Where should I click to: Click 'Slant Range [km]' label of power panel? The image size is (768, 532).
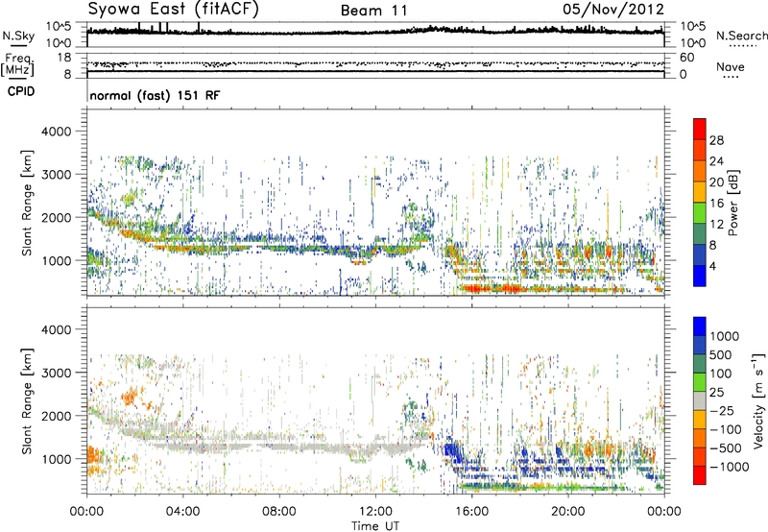(x=27, y=203)
